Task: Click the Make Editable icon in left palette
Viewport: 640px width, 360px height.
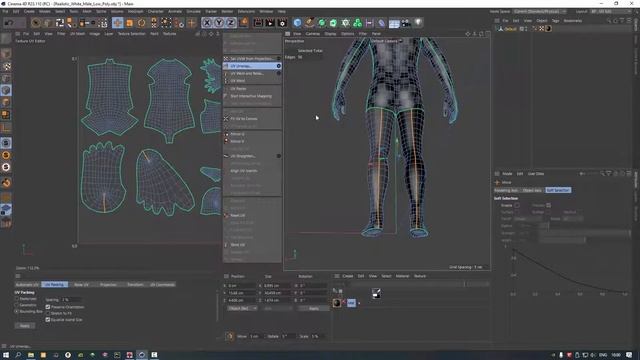Action: click(x=6, y=39)
